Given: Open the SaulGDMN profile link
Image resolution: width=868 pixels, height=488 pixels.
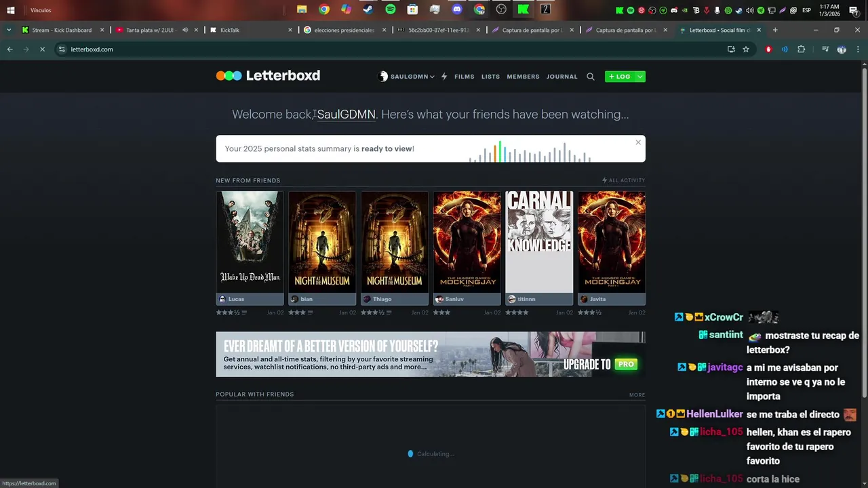Looking at the screenshot, I should pos(346,115).
